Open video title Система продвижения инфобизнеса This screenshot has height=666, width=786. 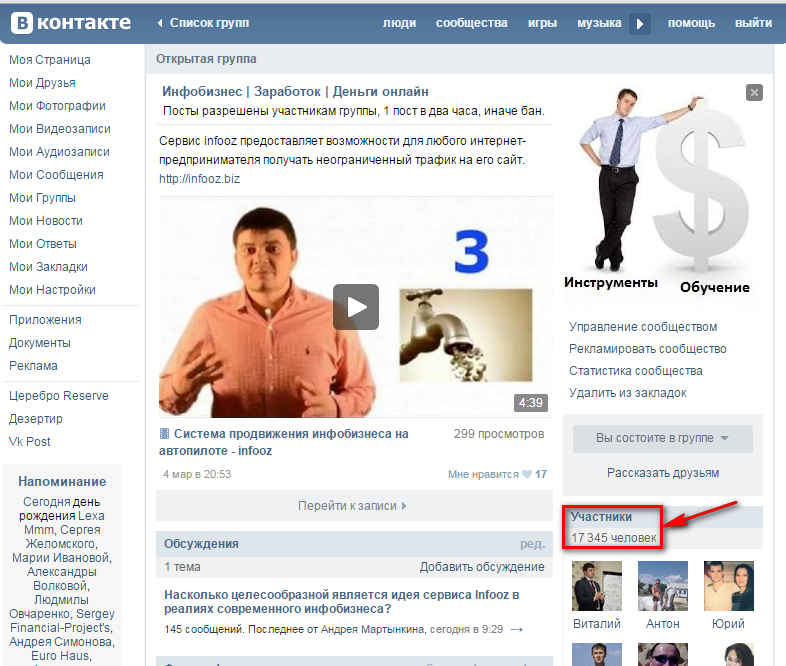[x=284, y=442]
